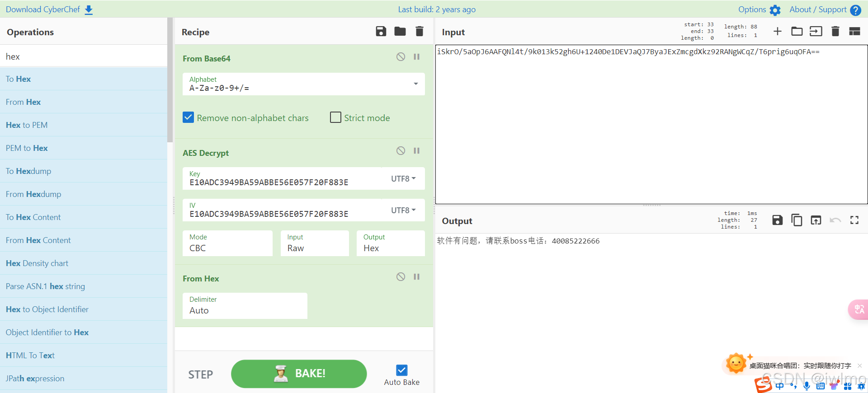868x393 pixels.
Task: Select From Hex Content operation
Action: click(x=84, y=240)
